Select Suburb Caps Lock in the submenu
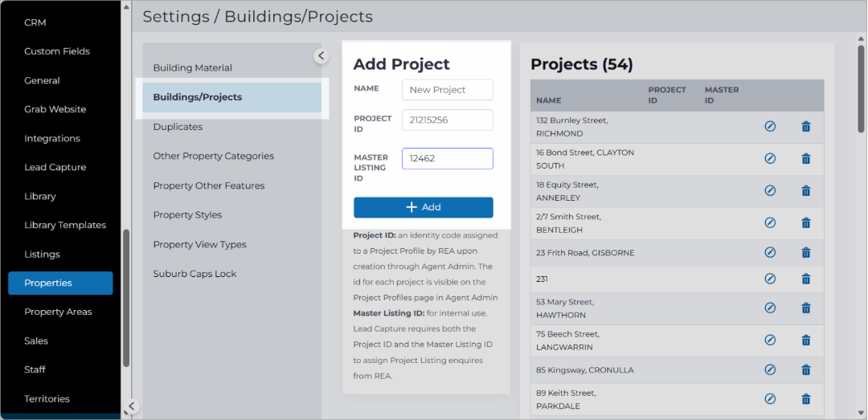The width and height of the screenshot is (868, 420). click(x=194, y=273)
